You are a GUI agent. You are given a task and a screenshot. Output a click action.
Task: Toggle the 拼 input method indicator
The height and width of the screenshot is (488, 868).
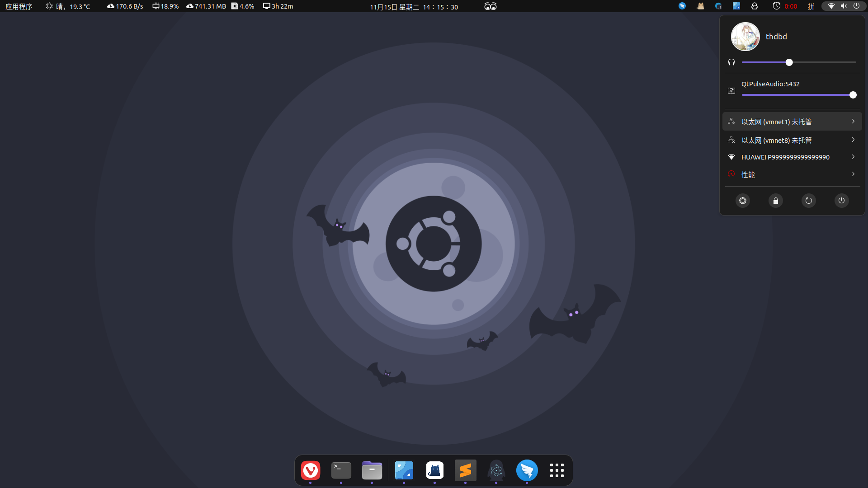(x=811, y=6)
